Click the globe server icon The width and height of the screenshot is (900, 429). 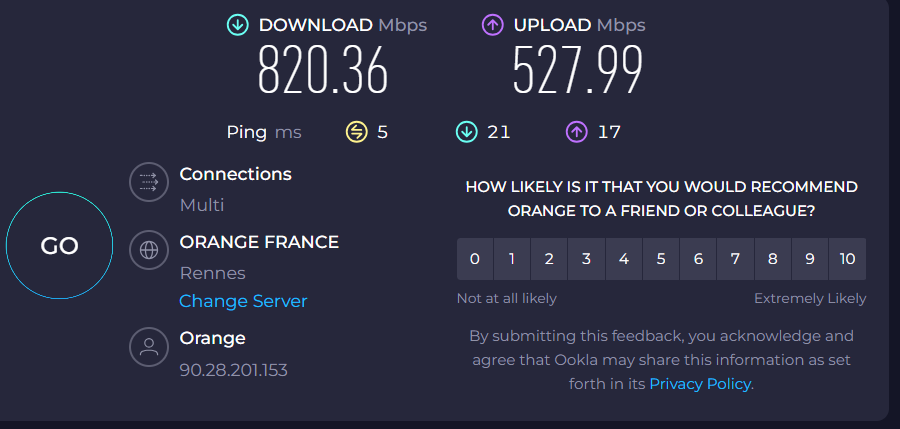click(149, 250)
